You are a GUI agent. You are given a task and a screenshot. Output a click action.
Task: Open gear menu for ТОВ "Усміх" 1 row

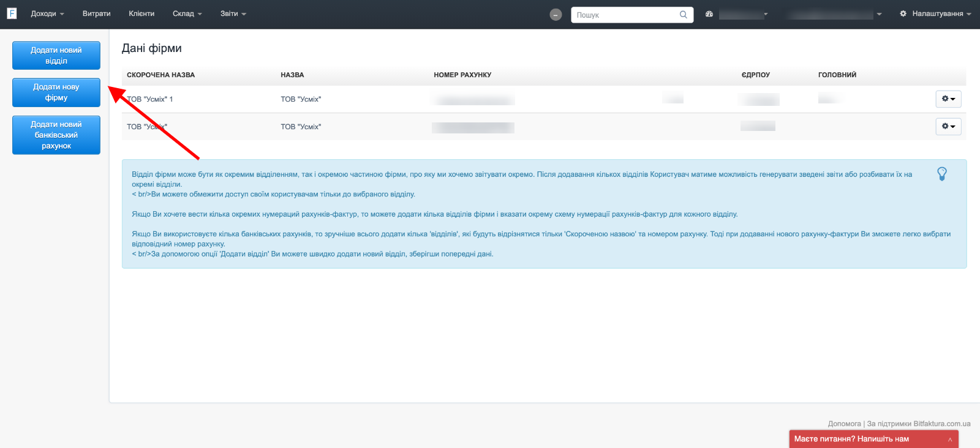pos(948,99)
